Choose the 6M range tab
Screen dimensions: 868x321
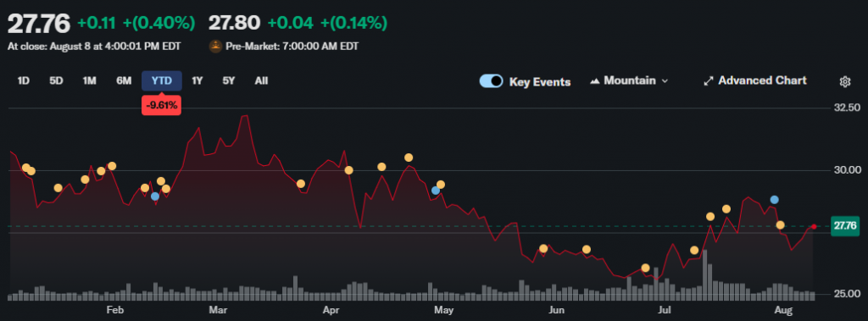click(x=124, y=80)
